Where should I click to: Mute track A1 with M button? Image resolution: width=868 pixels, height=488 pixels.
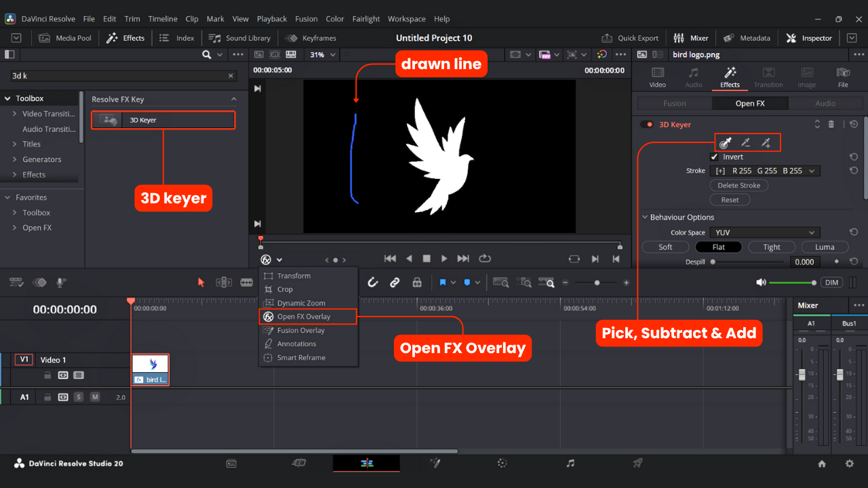[95, 397]
